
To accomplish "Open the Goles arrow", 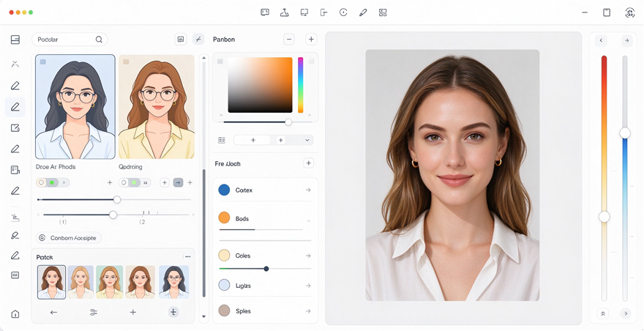I will (308, 256).
